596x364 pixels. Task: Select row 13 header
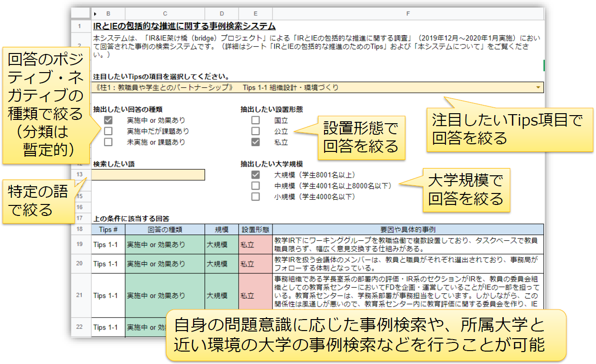click(80, 175)
